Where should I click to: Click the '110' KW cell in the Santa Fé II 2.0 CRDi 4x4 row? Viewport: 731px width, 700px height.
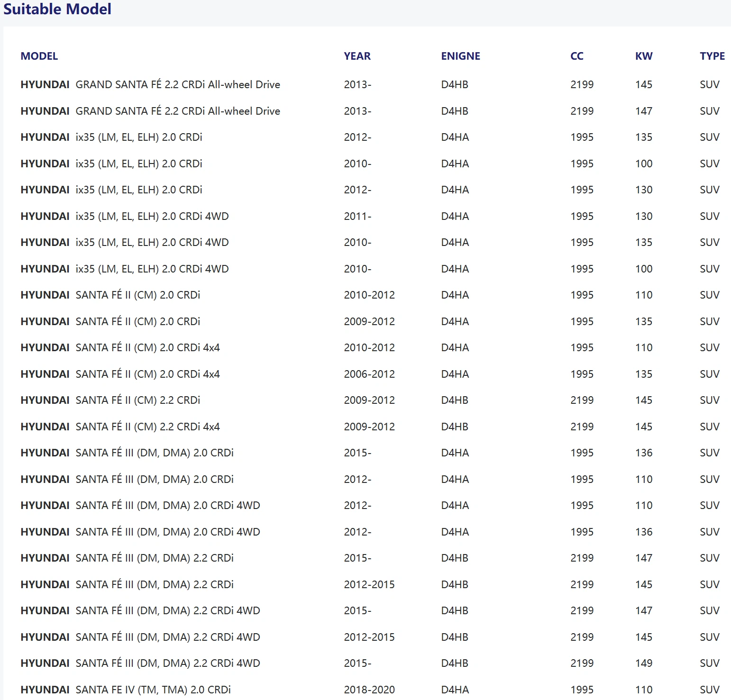(x=644, y=347)
